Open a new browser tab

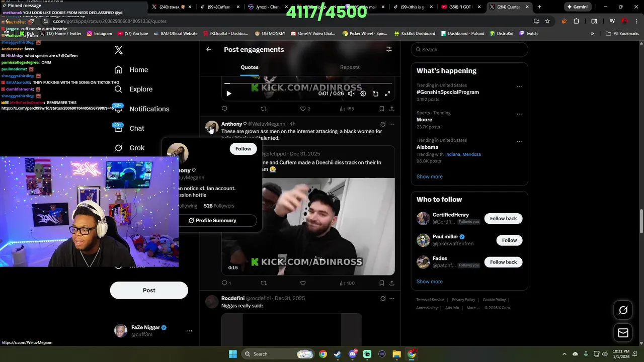[x=539, y=7]
